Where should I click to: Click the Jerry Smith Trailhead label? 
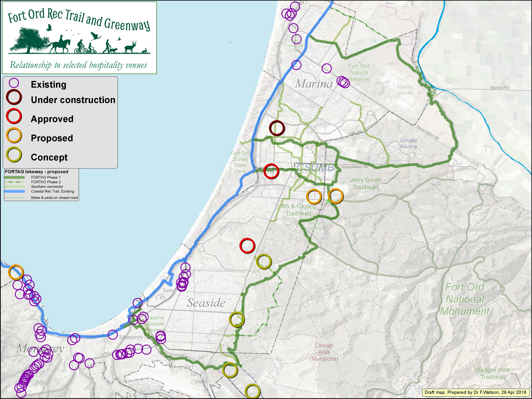[365, 184]
